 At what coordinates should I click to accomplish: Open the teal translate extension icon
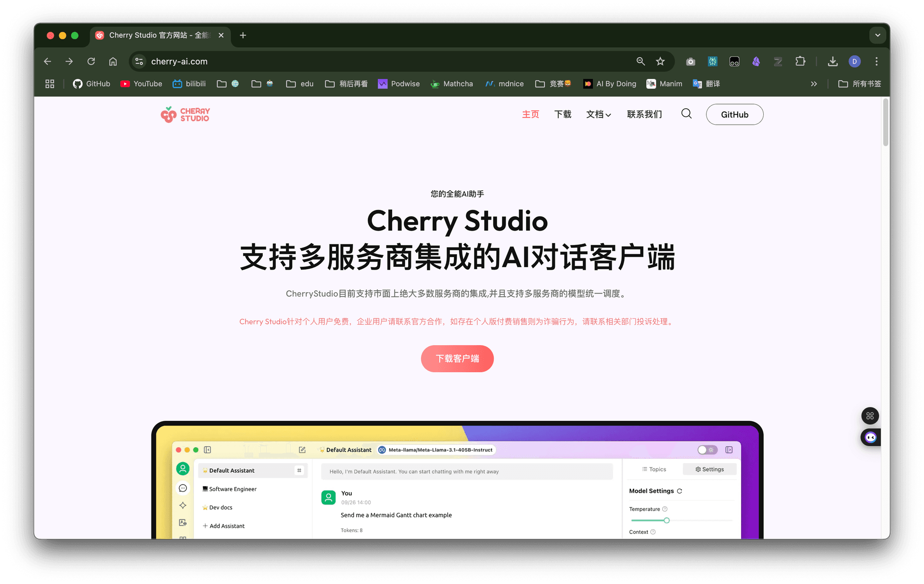[712, 61]
